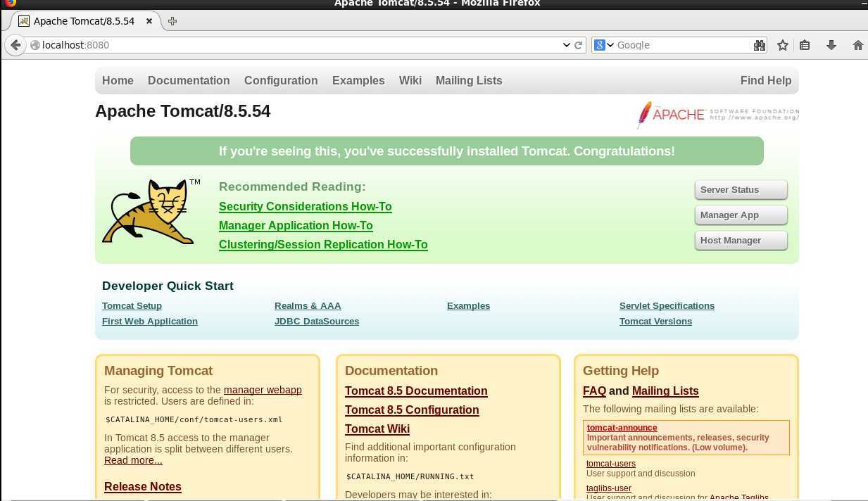The width and height of the screenshot is (868, 501).
Task: Click the $CATALINA_HOME/RUNNING.txt text
Action: (410, 476)
